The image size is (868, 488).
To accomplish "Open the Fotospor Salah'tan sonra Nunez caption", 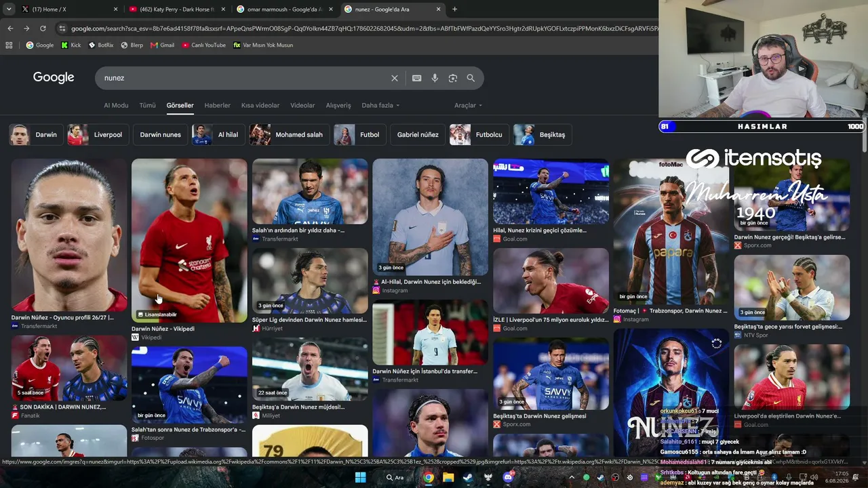I will [x=189, y=430].
